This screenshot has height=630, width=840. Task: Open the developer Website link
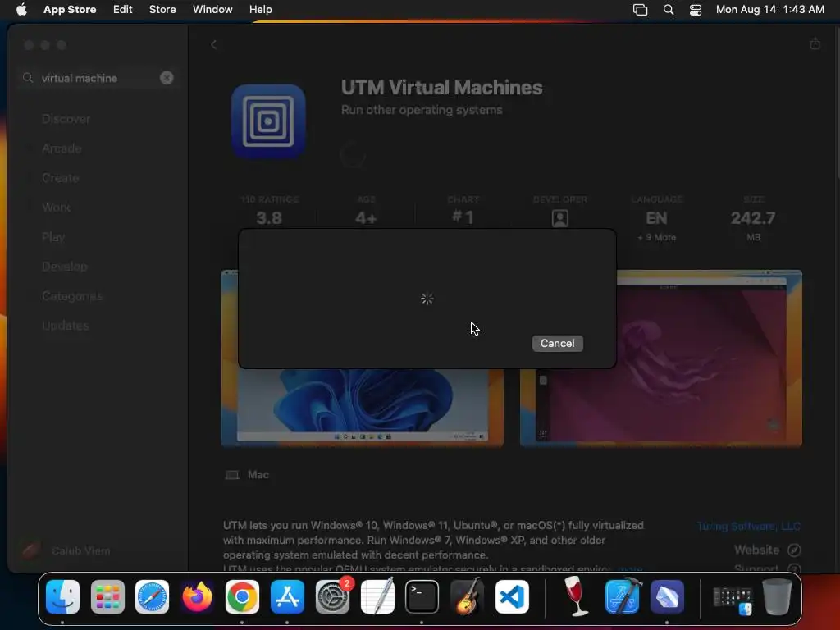(756, 550)
